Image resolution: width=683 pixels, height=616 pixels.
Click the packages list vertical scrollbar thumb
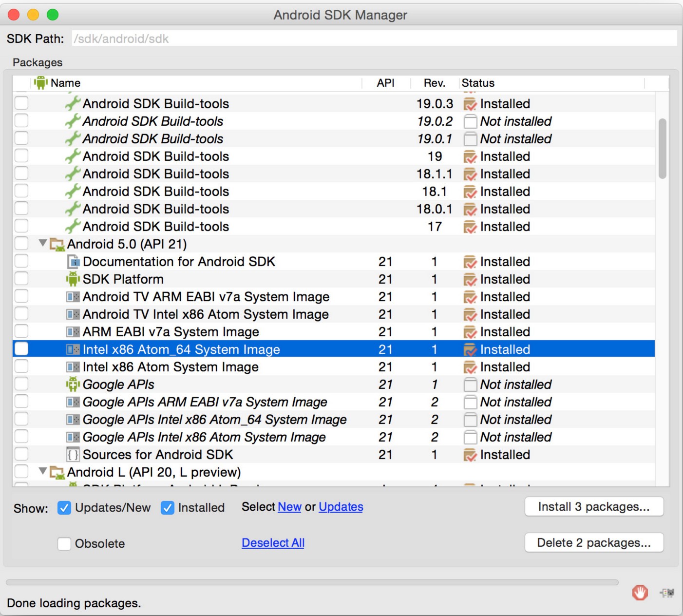click(x=662, y=149)
